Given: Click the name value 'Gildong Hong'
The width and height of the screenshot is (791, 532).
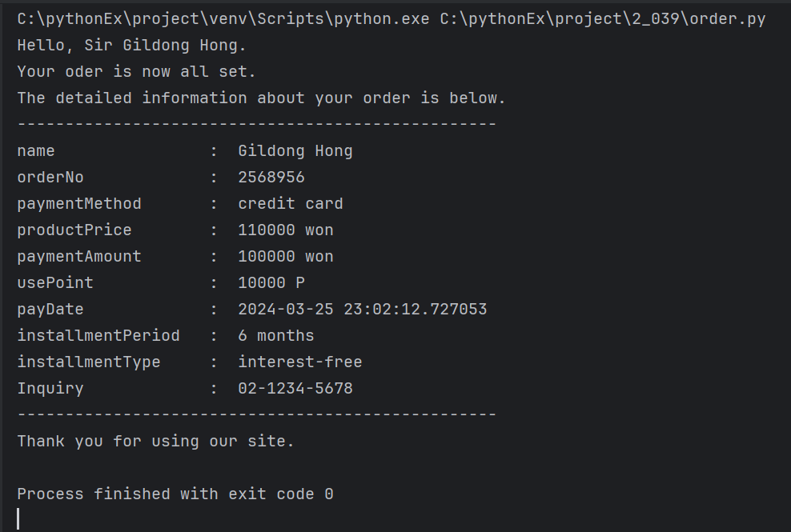Looking at the screenshot, I should 295,150.
